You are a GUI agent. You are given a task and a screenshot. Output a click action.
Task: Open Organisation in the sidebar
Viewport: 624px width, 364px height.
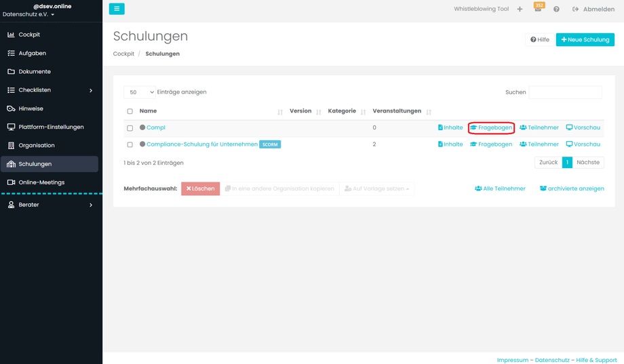[x=50, y=146]
